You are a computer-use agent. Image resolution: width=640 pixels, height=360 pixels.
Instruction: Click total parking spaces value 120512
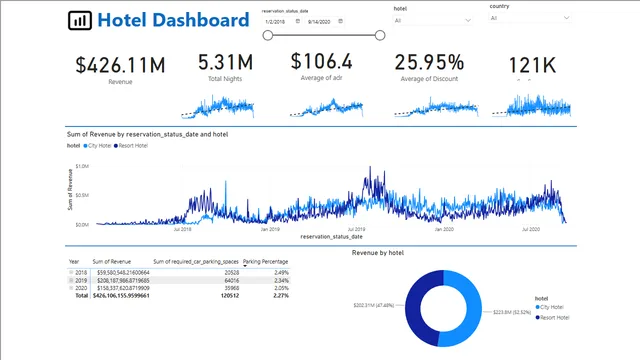click(230, 296)
